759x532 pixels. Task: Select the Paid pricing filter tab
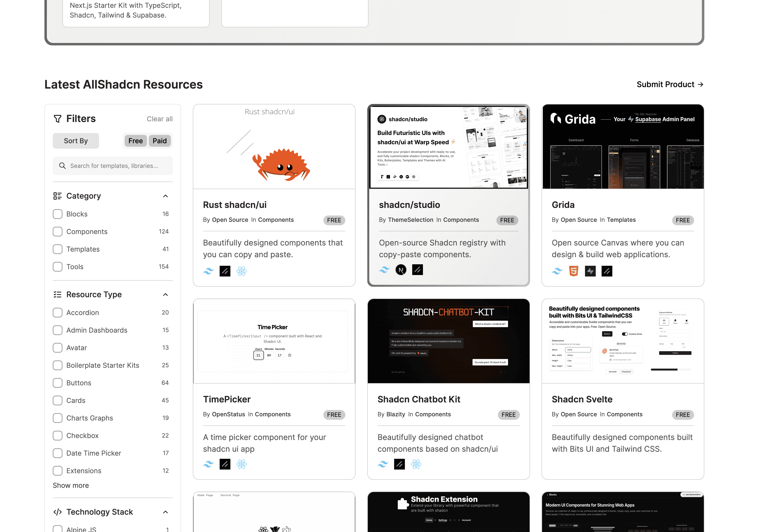[160, 141]
